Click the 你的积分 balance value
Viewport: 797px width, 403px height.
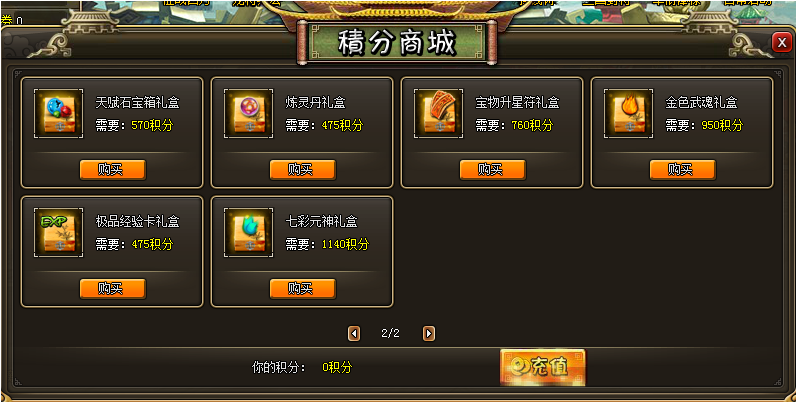pyautogui.click(x=337, y=367)
